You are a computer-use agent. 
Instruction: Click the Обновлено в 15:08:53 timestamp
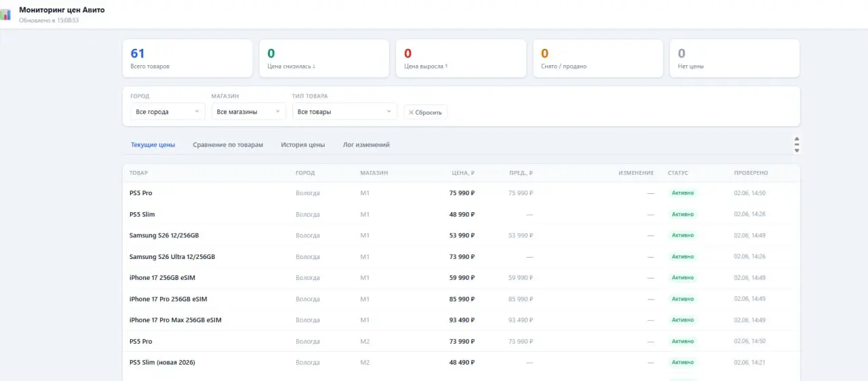click(x=49, y=20)
